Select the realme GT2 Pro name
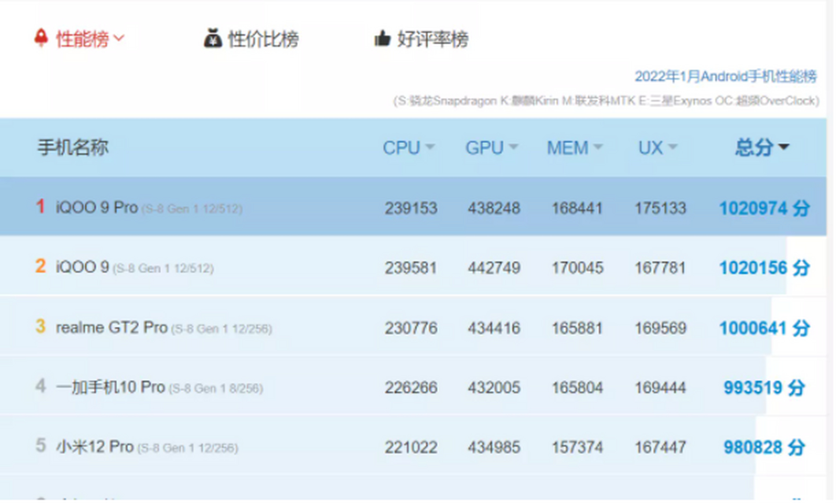Viewport: 836px width, 504px height. (x=112, y=327)
